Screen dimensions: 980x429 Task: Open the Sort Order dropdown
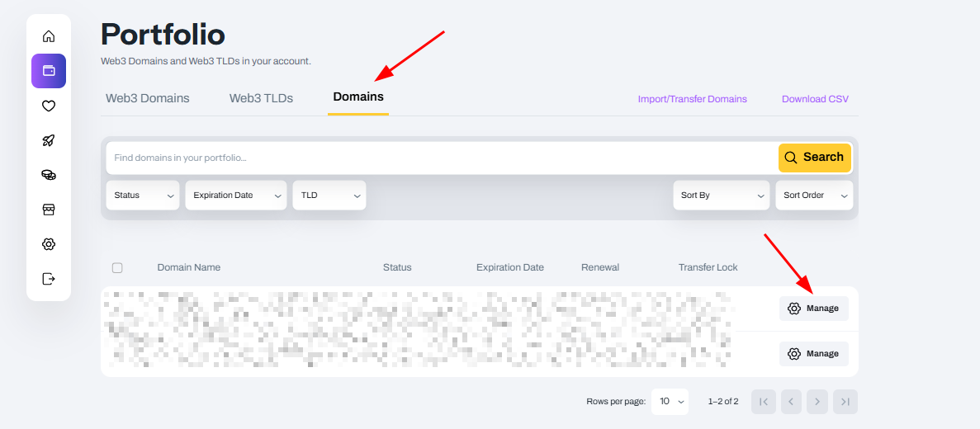[x=814, y=196]
